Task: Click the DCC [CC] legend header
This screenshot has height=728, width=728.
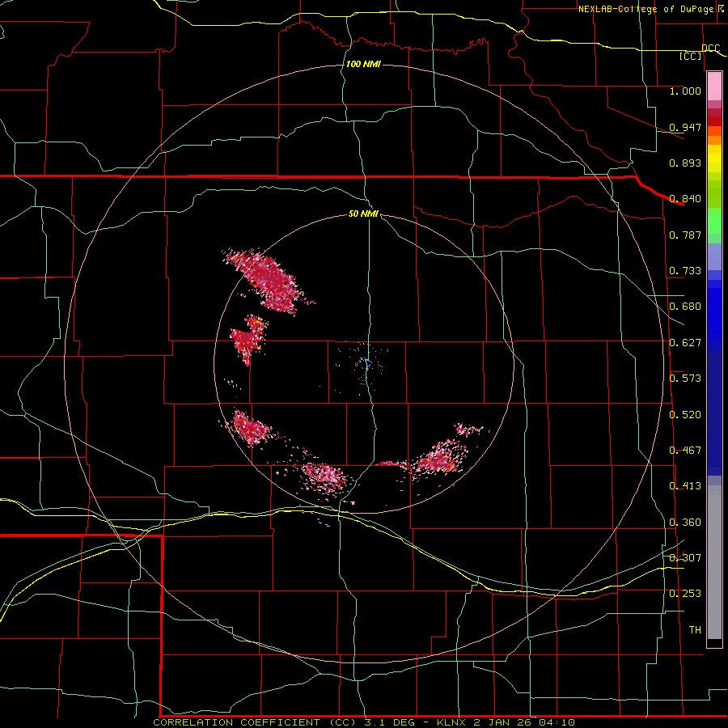Action: (x=701, y=52)
